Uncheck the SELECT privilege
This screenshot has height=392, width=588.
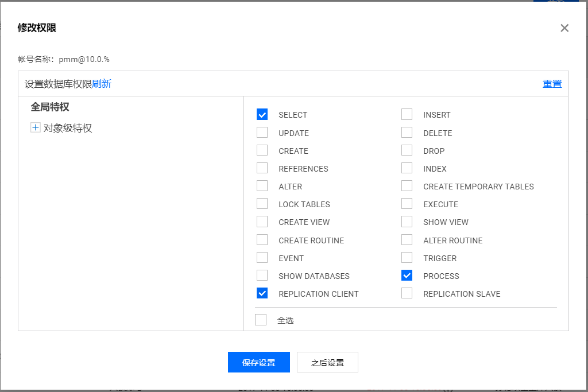click(262, 115)
